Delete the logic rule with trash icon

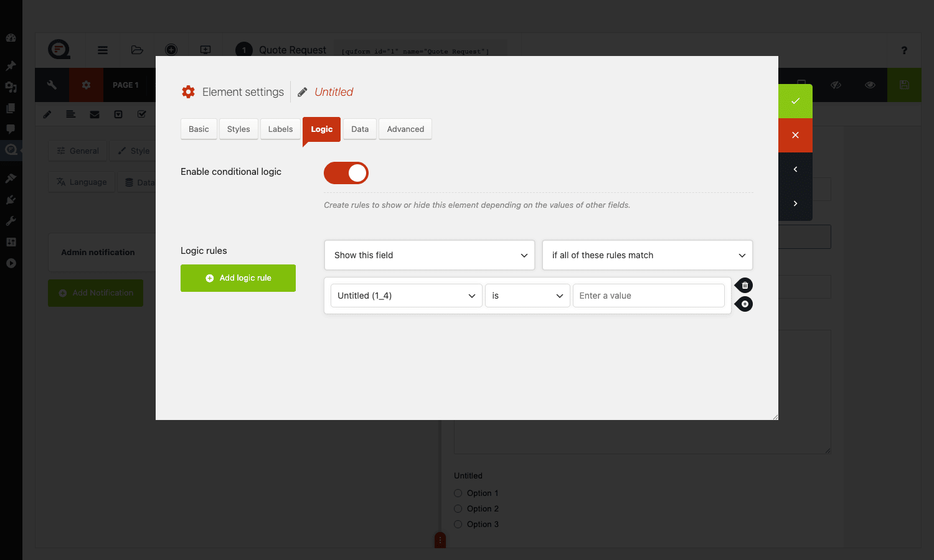744,285
